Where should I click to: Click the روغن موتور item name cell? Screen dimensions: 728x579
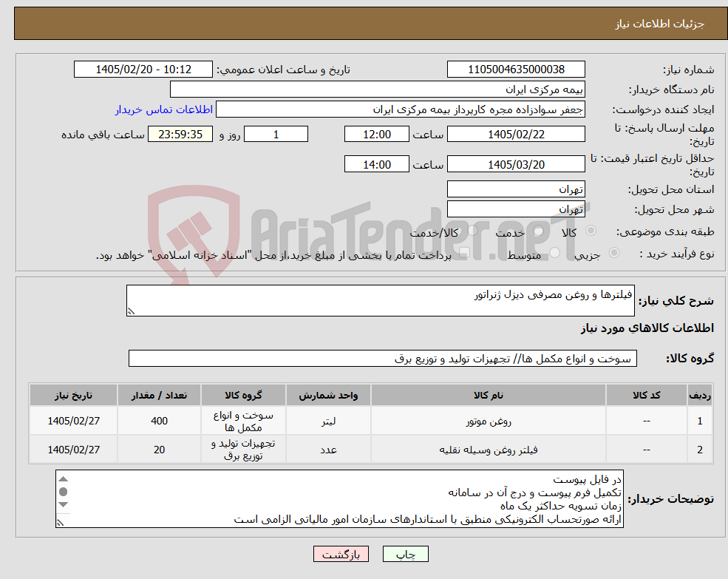pos(489,421)
